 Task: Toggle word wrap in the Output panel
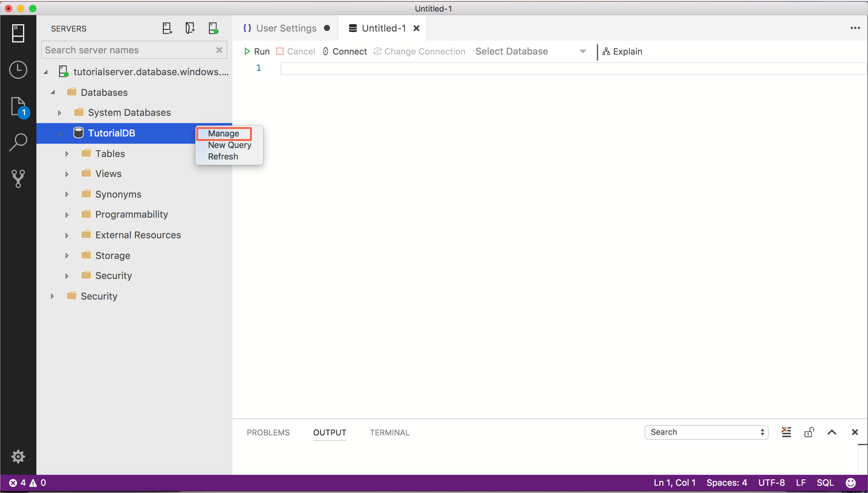pos(786,432)
